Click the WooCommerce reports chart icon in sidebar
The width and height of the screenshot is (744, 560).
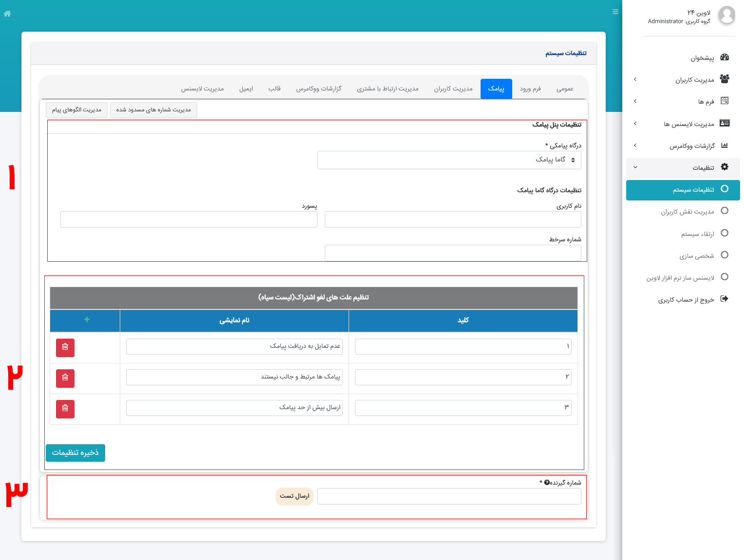[725, 145]
